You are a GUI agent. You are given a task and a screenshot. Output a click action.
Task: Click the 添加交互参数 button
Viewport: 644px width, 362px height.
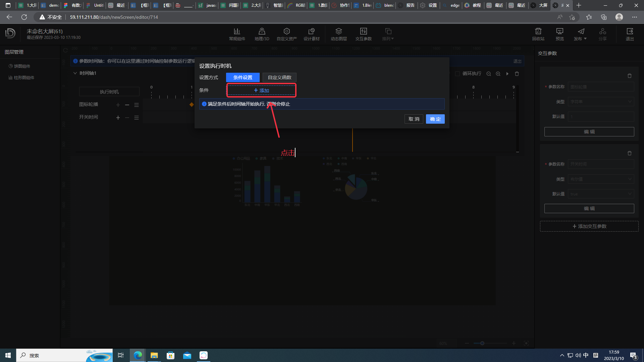tap(589, 226)
